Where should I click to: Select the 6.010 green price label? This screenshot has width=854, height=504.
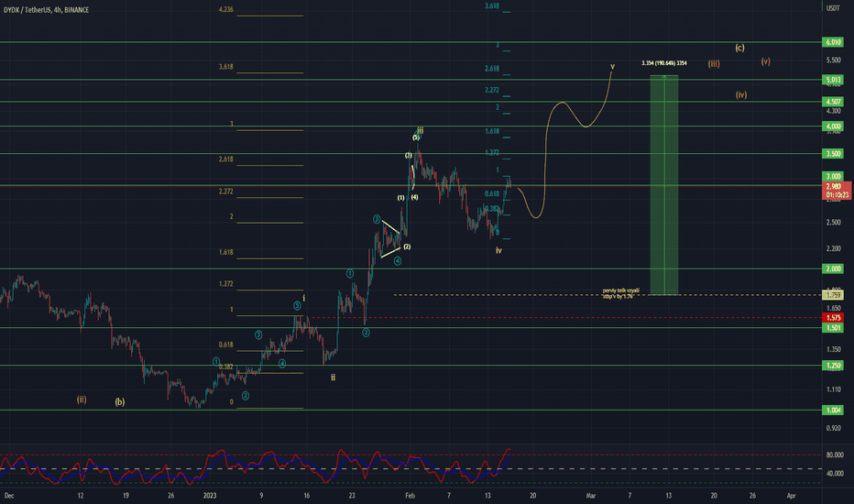click(x=833, y=42)
